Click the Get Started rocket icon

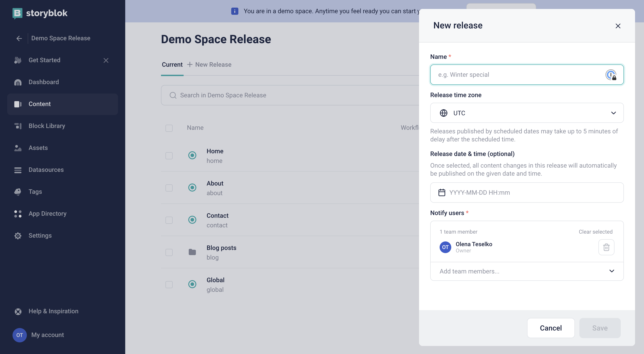[18, 60]
